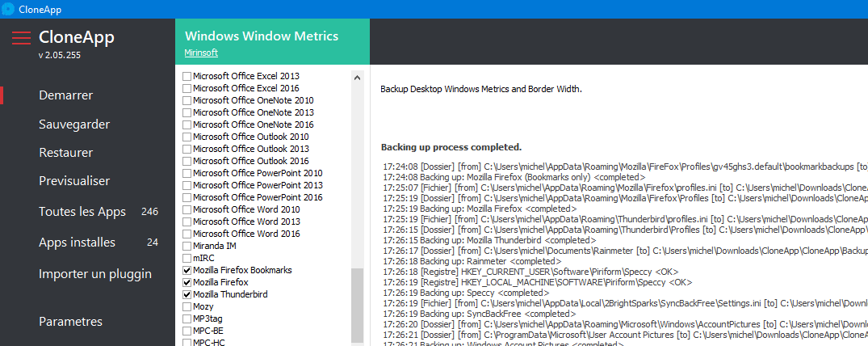
Task: Select Previsualiser in the sidebar
Action: pyautogui.click(x=74, y=181)
